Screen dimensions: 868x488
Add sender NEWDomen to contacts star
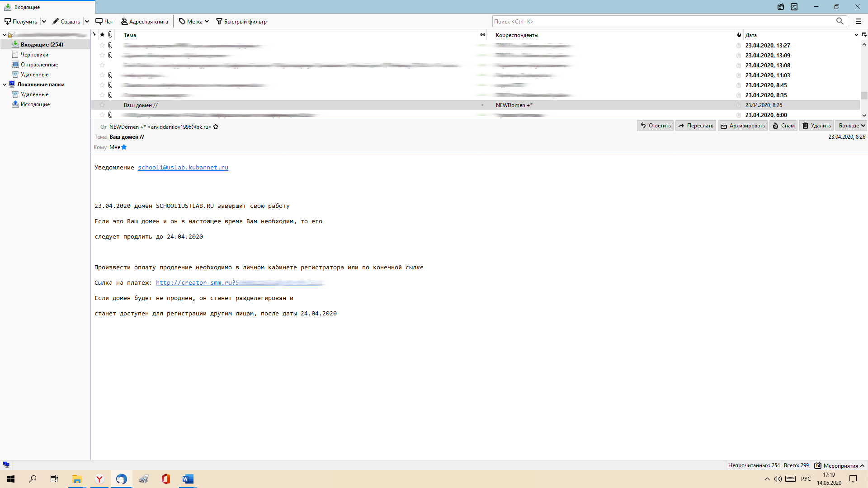(x=216, y=127)
